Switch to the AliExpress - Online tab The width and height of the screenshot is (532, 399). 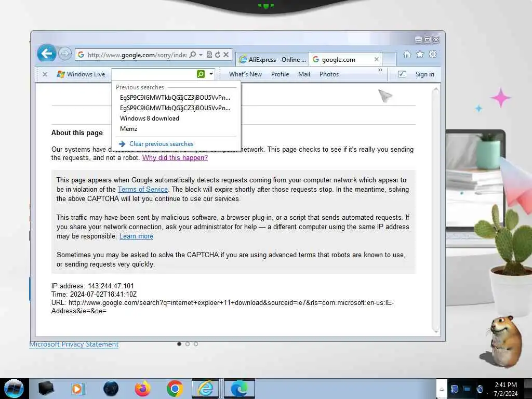click(272, 59)
